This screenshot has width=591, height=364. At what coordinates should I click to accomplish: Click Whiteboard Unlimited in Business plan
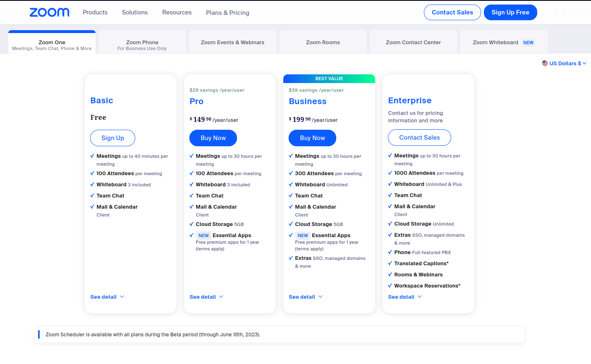pyautogui.click(x=321, y=185)
